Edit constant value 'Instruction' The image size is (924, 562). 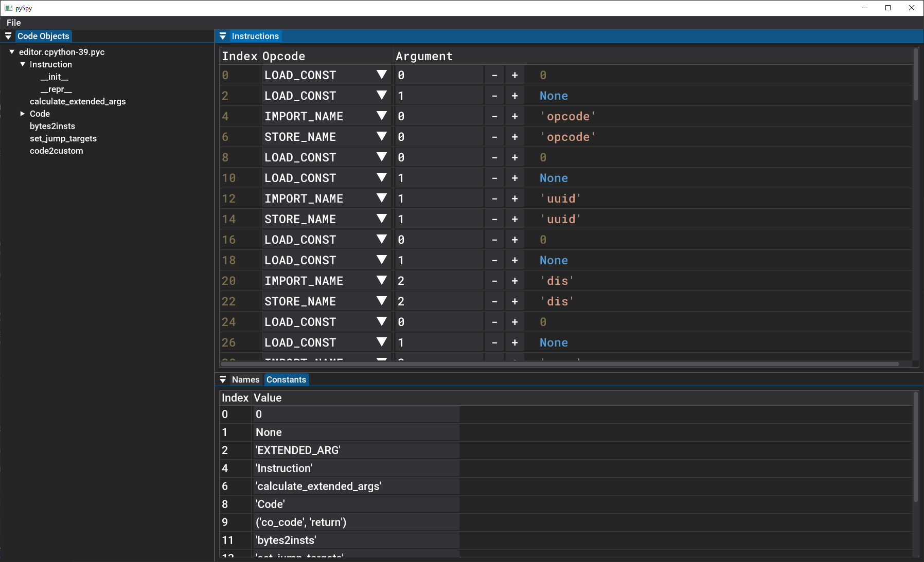pos(356,468)
